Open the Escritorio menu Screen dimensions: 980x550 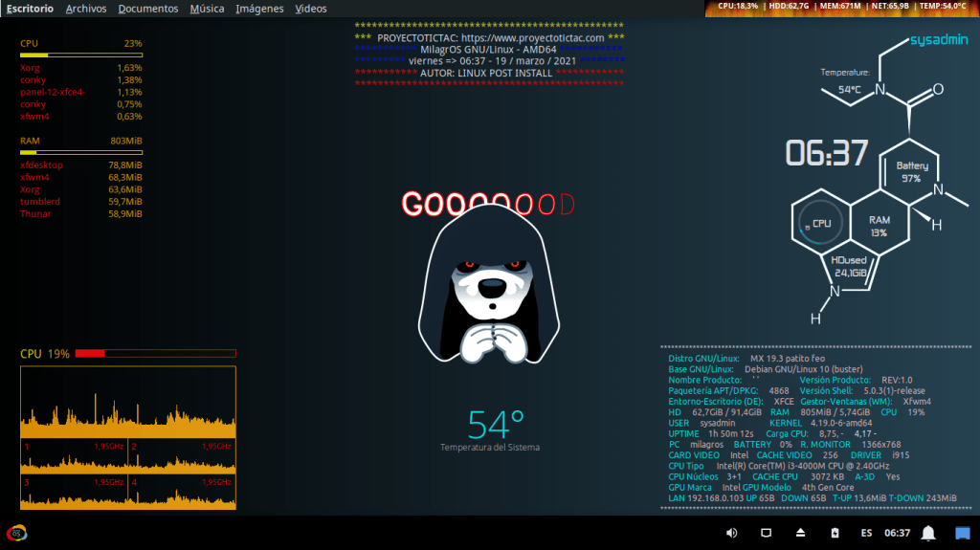pos(30,9)
